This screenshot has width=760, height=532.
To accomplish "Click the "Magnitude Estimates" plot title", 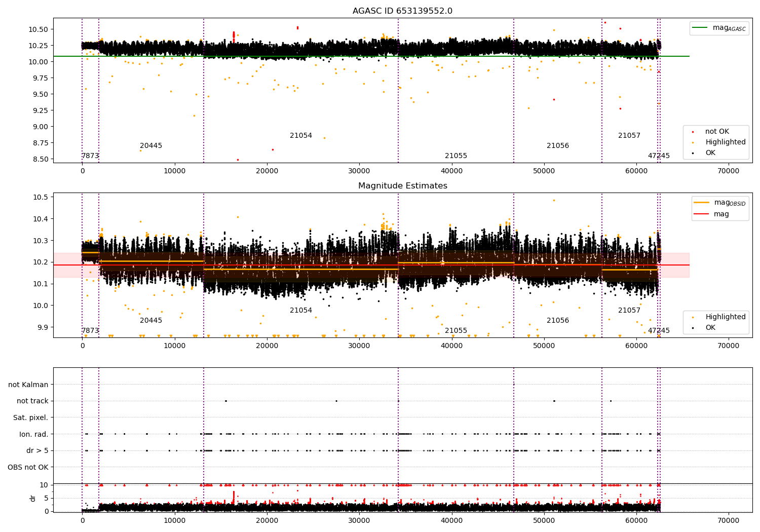I will pyautogui.click(x=402, y=186).
